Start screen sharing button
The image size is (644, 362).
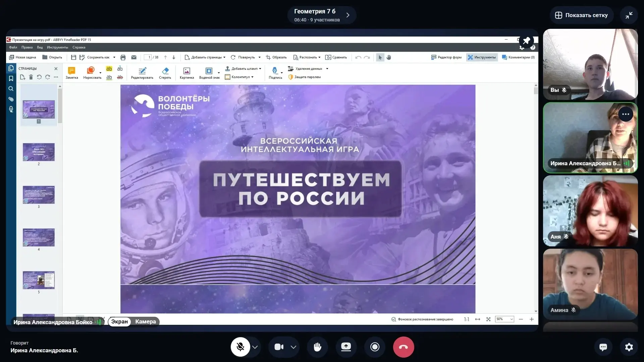coord(346,347)
